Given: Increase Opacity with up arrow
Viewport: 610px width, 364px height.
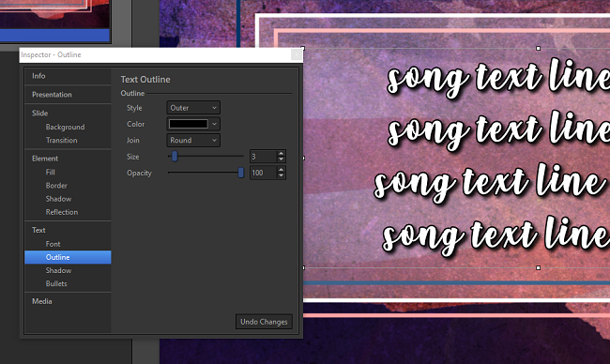Looking at the screenshot, I should (282, 170).
